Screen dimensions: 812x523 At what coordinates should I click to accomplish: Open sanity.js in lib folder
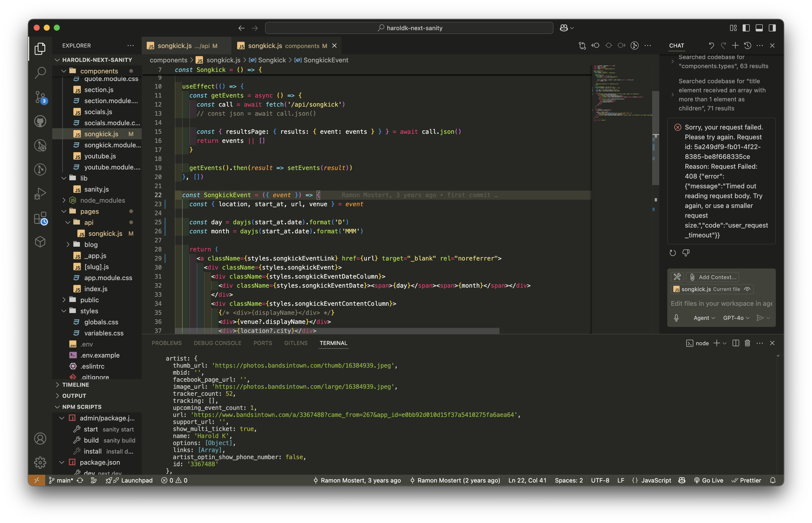pos(96,190)
